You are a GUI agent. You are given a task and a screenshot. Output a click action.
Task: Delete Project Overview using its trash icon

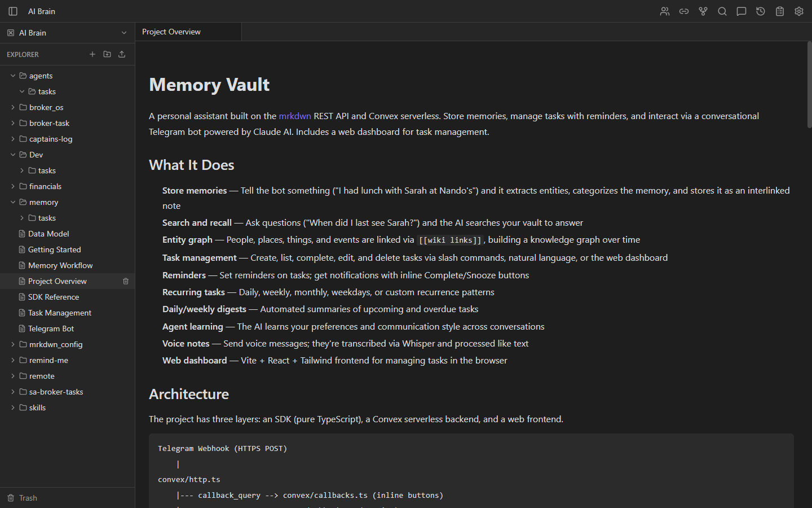[x=125, y=281]
